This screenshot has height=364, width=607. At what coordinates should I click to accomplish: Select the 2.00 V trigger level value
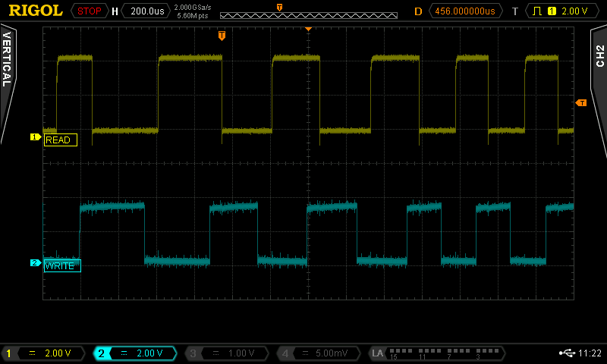pos(574,11)
